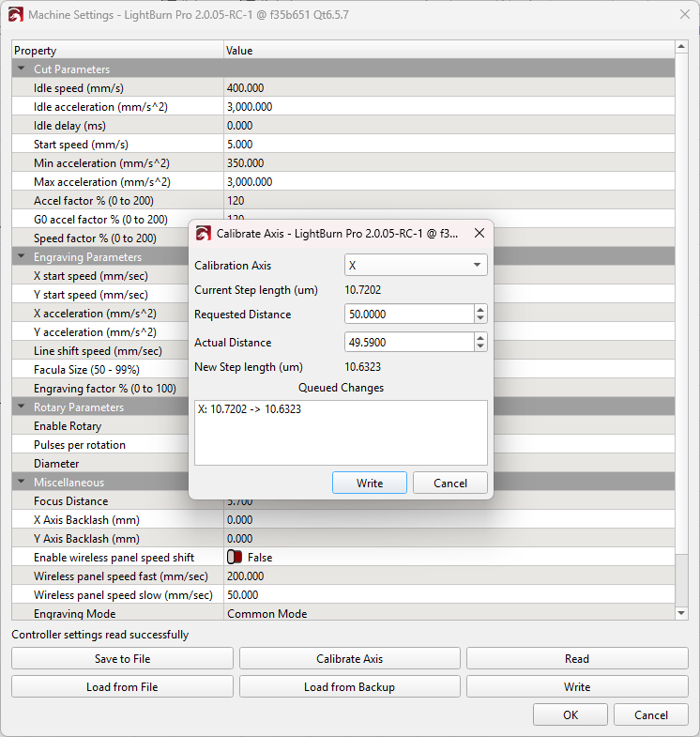This screenshot has width=700, height=737.
Task: Decrease Actual Distance with down arrow
Action: click(480, 346)
